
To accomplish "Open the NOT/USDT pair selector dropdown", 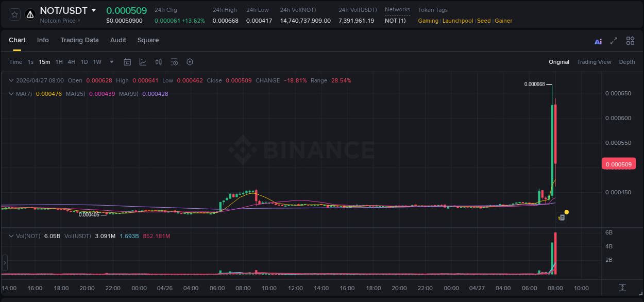I will click(93, 10).
